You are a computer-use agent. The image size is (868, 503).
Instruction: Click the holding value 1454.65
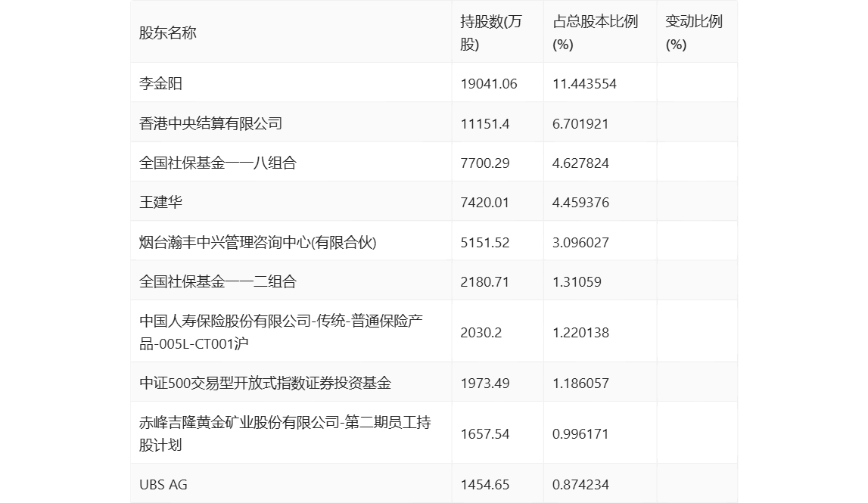pos(485,485)
